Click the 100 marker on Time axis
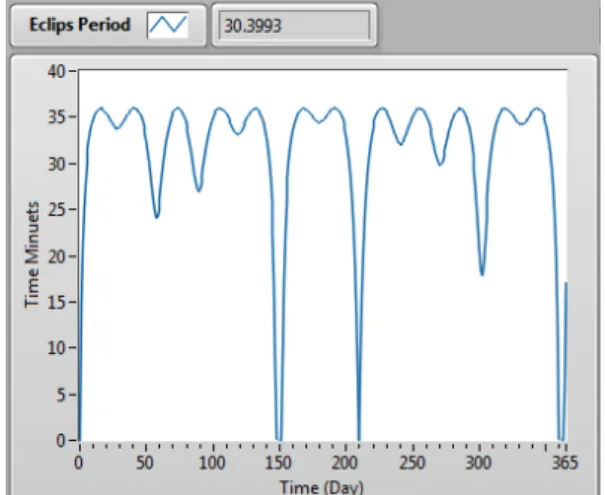 pos(212,463)
